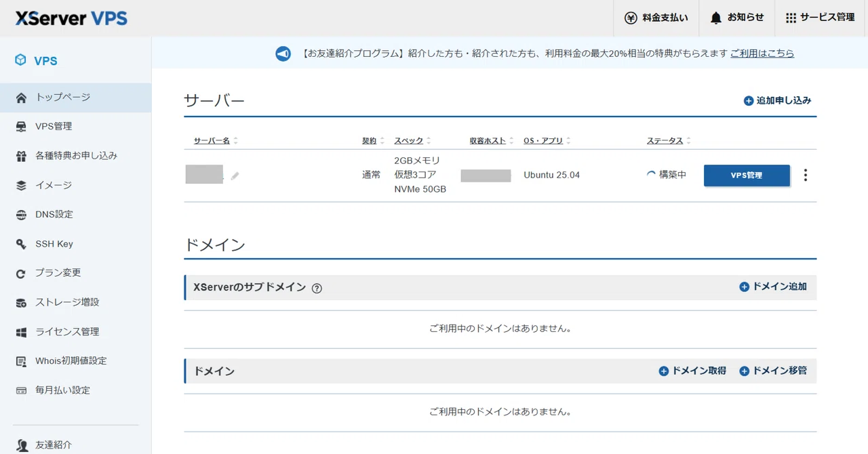Click the NVMe 50GB spec text
The width and height of the screenshot is (868, 454).
coord(420,190)
